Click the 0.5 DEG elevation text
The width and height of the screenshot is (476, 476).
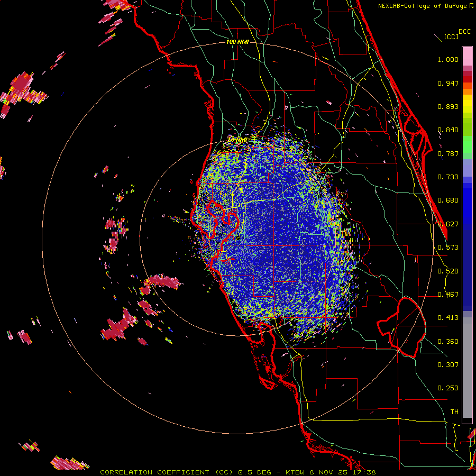pyautogui.click(x=255, y=472)
